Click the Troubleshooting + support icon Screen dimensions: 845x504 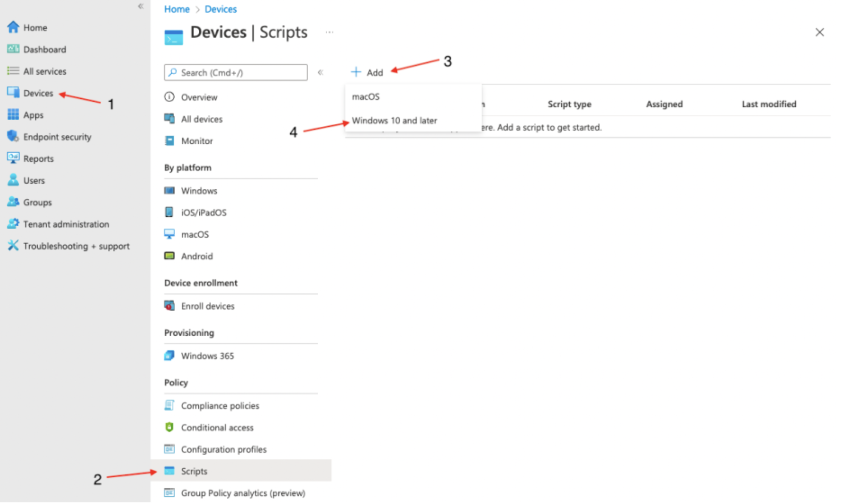(x=12, y=246)
